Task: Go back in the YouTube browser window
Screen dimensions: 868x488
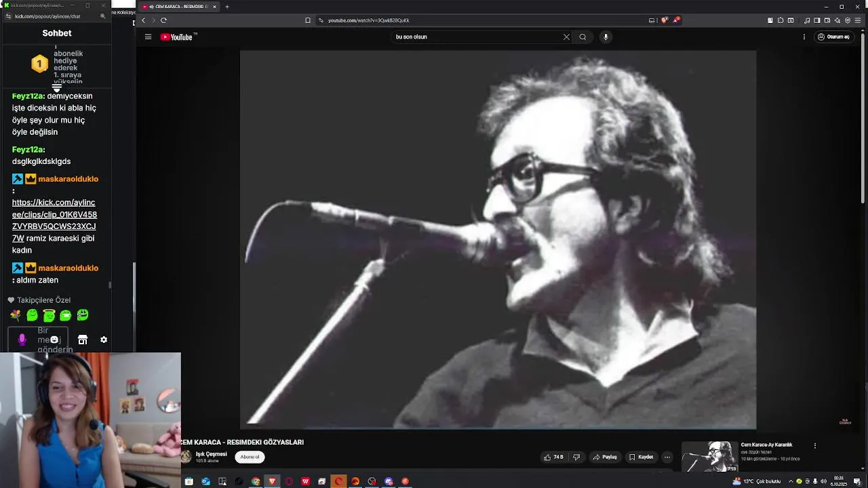Action: (143, 20)
